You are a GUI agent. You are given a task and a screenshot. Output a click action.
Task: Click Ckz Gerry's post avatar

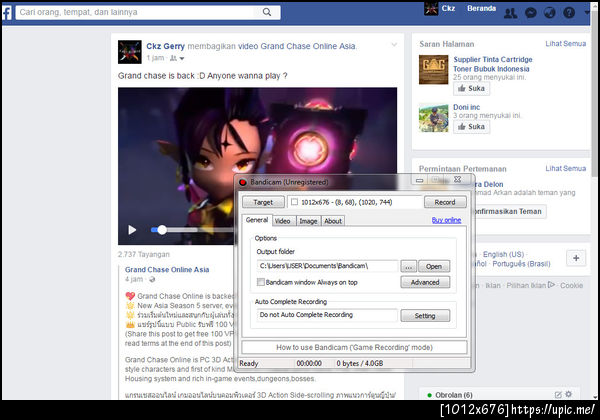coord(130,52)
